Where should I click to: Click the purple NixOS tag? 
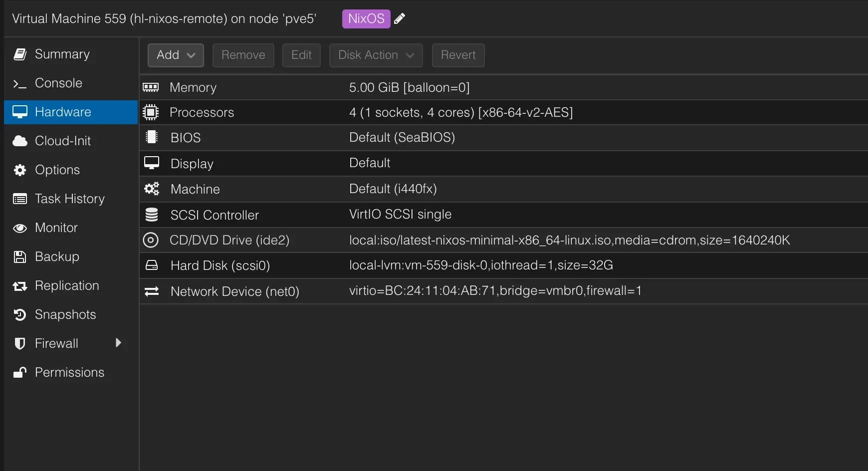tap(366, 18)
